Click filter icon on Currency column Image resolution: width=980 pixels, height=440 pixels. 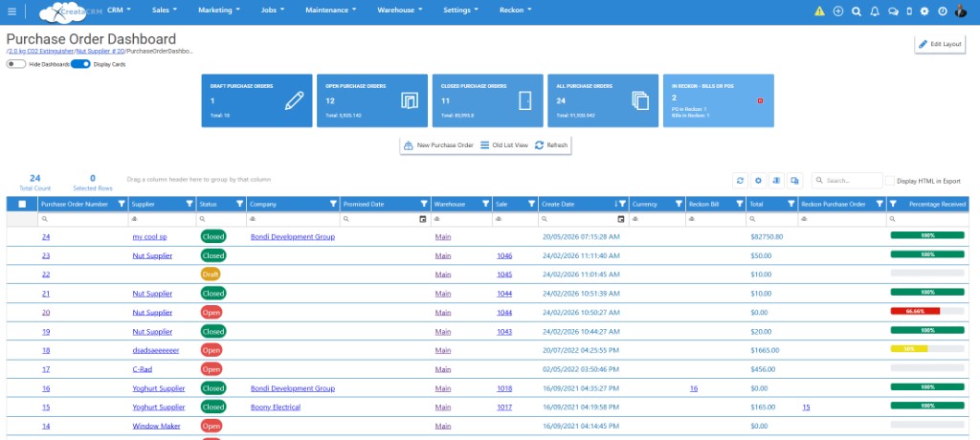point(679,204)
